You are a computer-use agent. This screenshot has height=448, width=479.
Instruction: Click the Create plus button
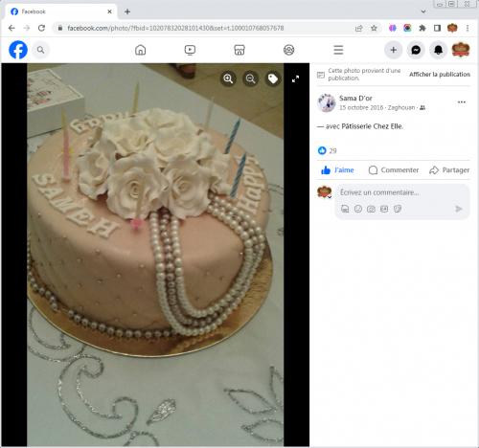(x=394, y=50)
